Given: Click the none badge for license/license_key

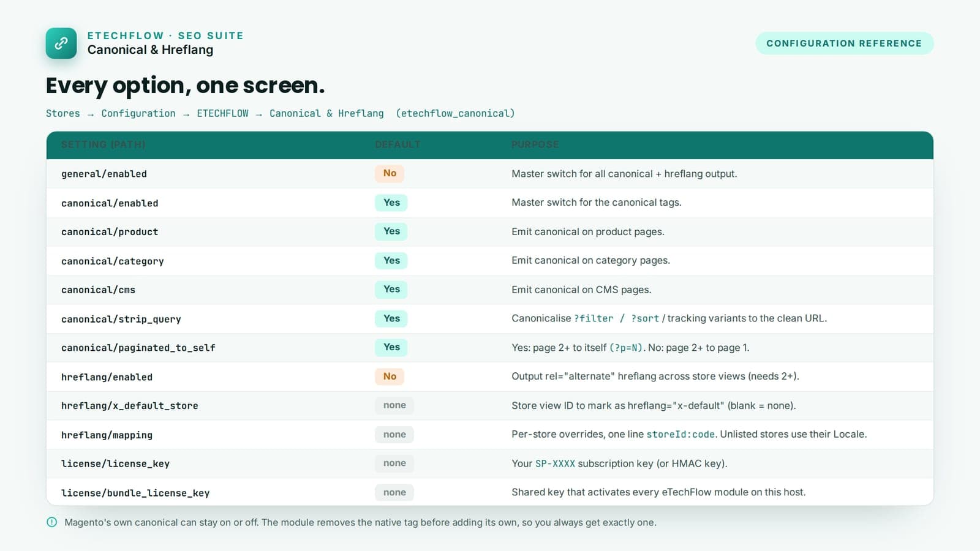Looking at the screenshot, I should 394,463.
